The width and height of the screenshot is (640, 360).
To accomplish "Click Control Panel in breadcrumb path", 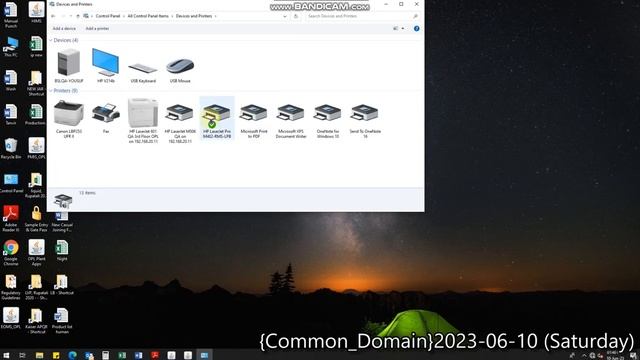I will [x=108, y=16].
